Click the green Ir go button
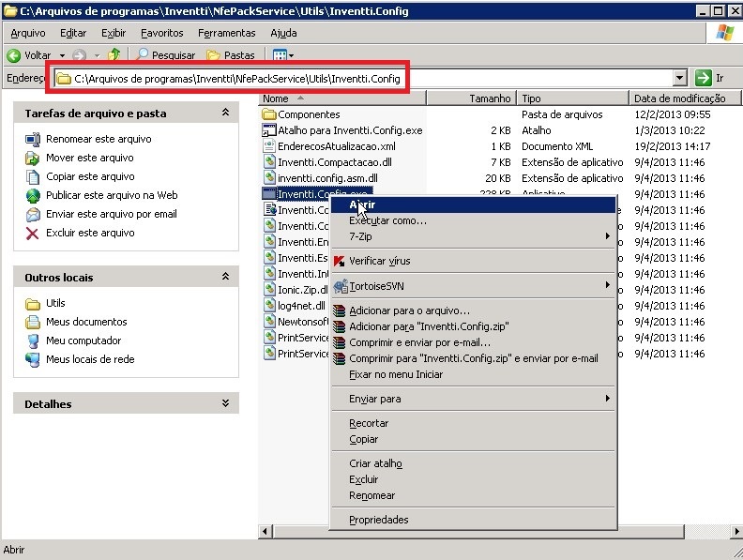Screen dimensions: 743x560 coord(704,79)
